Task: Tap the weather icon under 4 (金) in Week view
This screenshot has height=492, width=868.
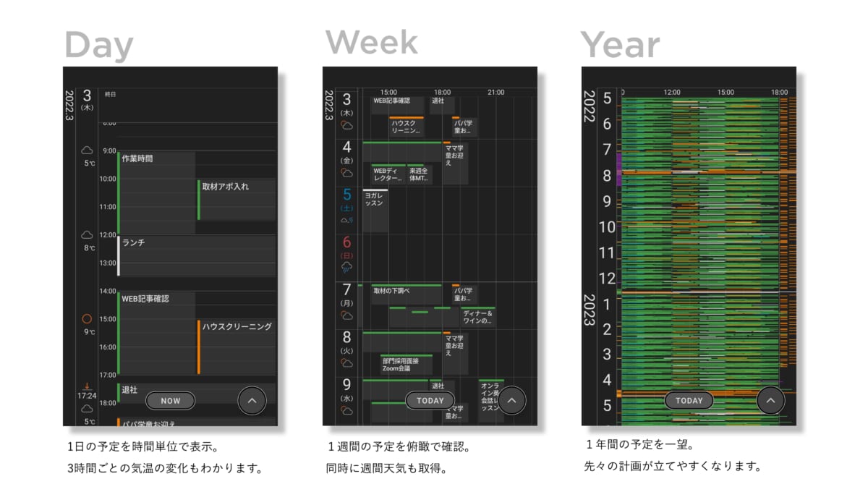Action: (347, 173)
